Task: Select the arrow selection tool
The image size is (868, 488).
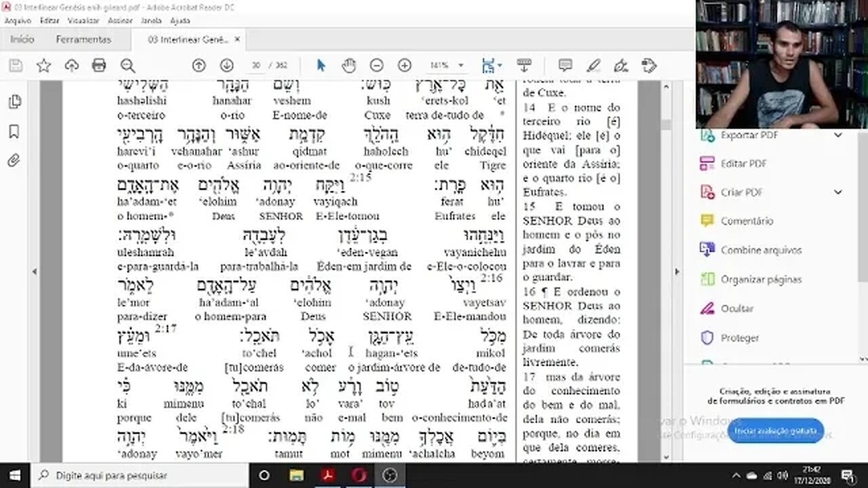Action: 321,65
